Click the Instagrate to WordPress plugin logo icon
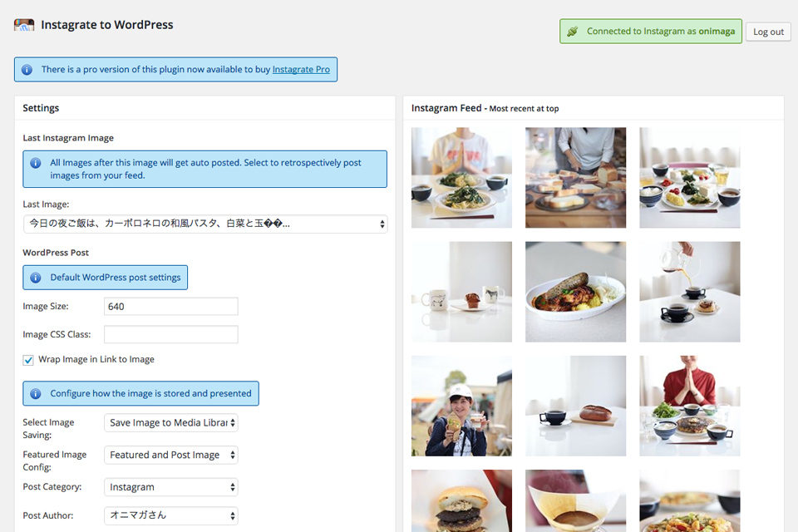 point(24,25)
